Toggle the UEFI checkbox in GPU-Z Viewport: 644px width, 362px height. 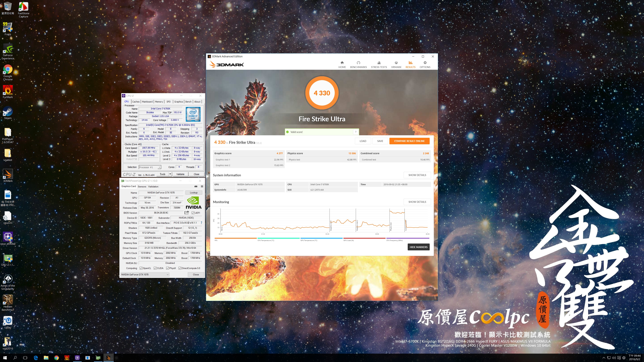[193, 213]
